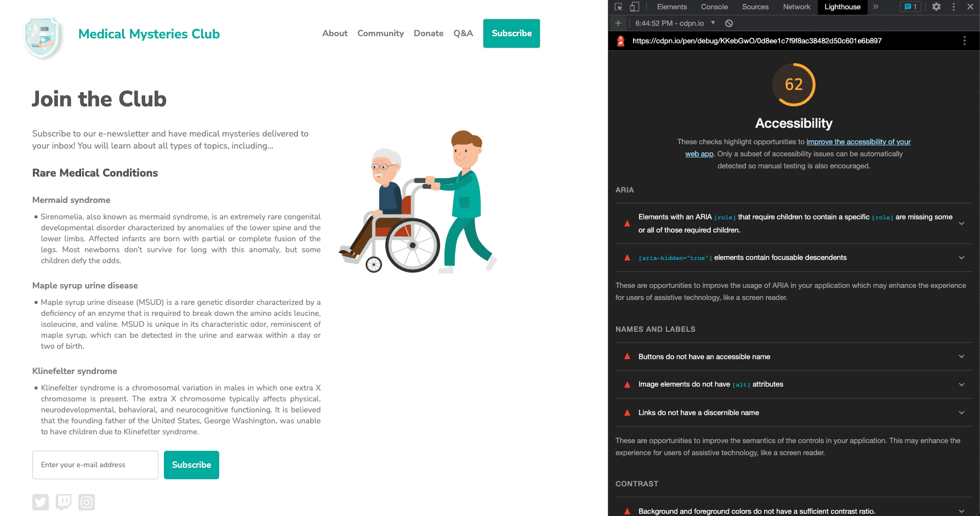Click the Subscribe button in the header
The image size is (980, 516).
(511, 33)
